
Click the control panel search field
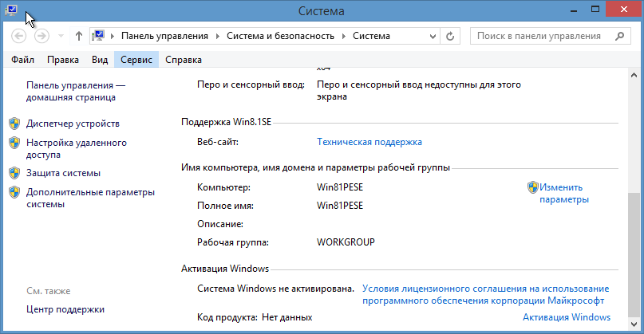pyautogui.click(x=539, y=36)
